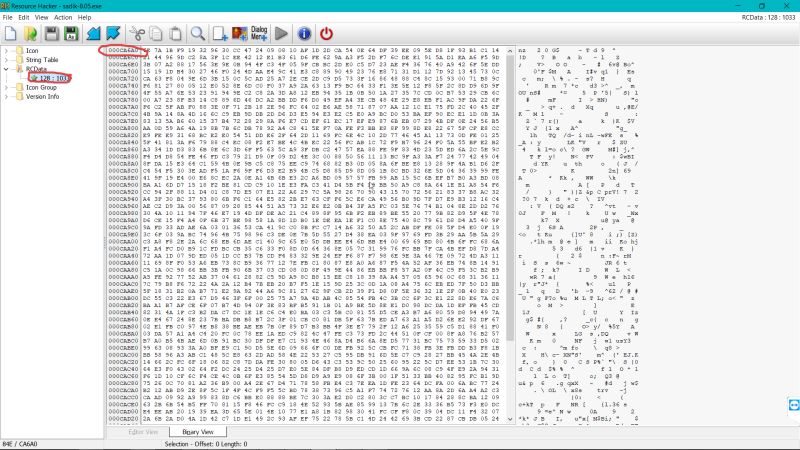
Task: Select the String Table tree item
Action: tap(42, 60)
